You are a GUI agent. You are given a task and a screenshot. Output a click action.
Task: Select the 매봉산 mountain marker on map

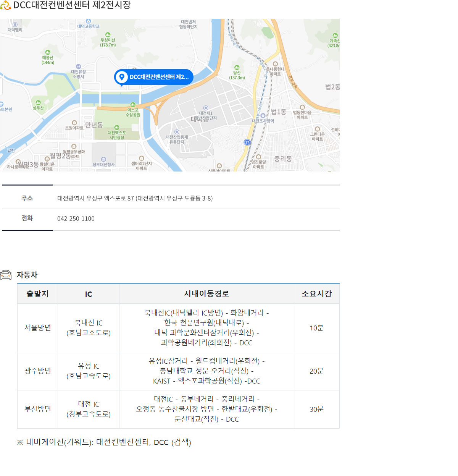[48, 52]
